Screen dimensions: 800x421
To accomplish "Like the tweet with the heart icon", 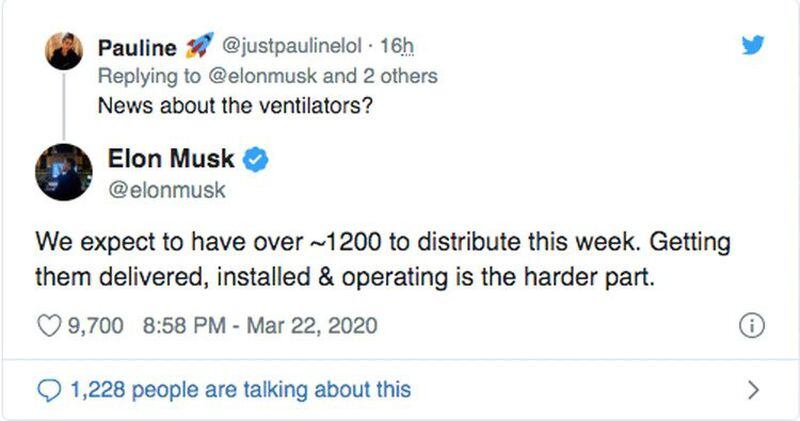I will (49, 326).
